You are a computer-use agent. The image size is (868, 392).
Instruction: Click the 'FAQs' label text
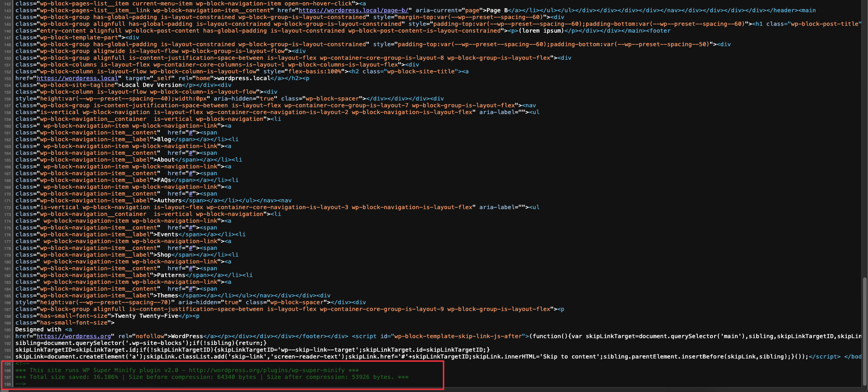click(x=164, y=180)
